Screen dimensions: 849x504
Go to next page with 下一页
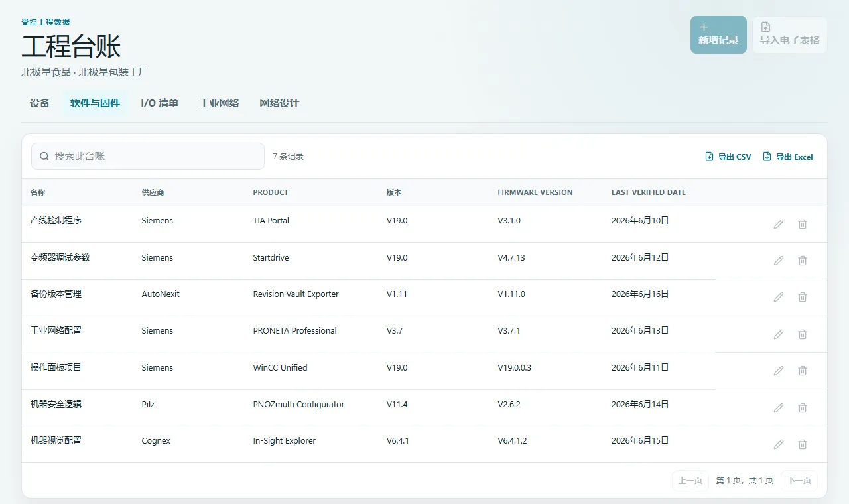(799, 480)
